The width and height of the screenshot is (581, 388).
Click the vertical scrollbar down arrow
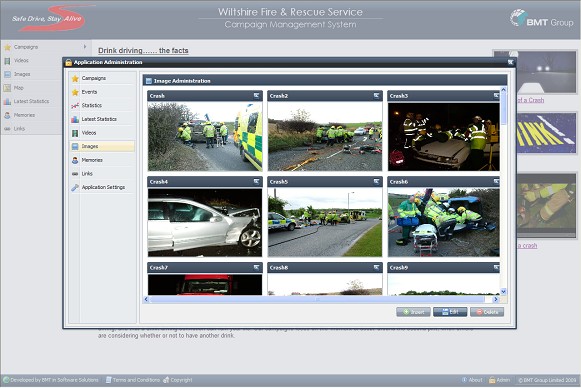coord(504,291)
